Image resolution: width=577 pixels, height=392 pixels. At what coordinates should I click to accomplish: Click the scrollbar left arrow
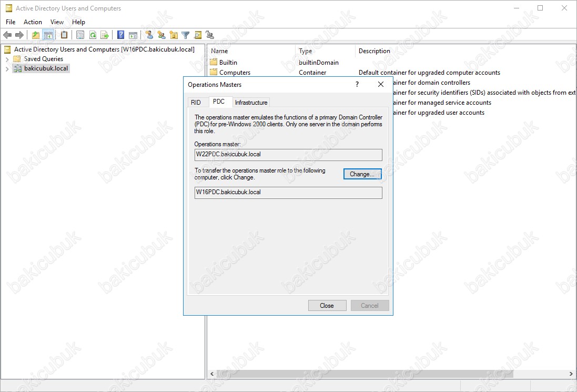click(212, 374)
